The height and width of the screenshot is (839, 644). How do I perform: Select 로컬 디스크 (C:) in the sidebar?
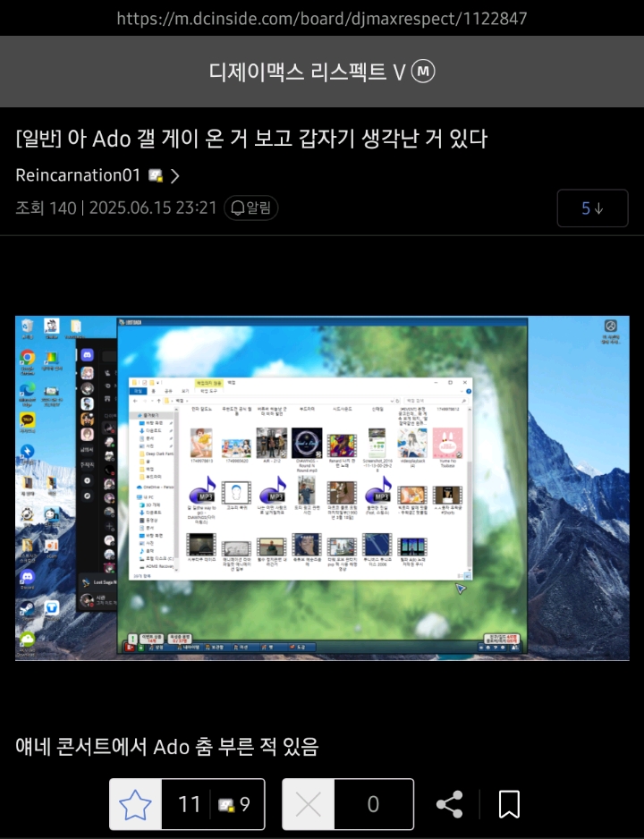click(157, 559)
